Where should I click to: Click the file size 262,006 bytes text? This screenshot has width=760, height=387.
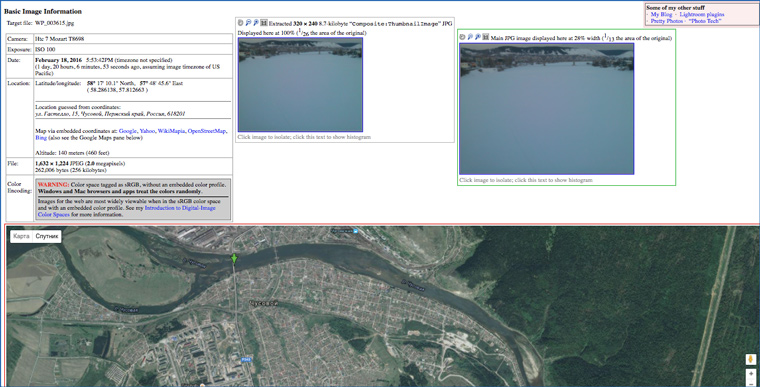coord(71,170)
